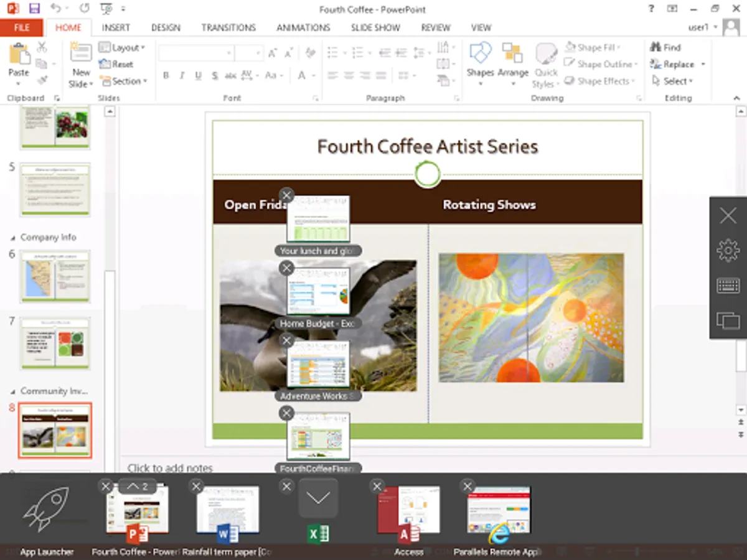The height and width of the screenshot is (560, 747).
Task: Select the slide 7 thumbnail
Action: pos(55,343)
